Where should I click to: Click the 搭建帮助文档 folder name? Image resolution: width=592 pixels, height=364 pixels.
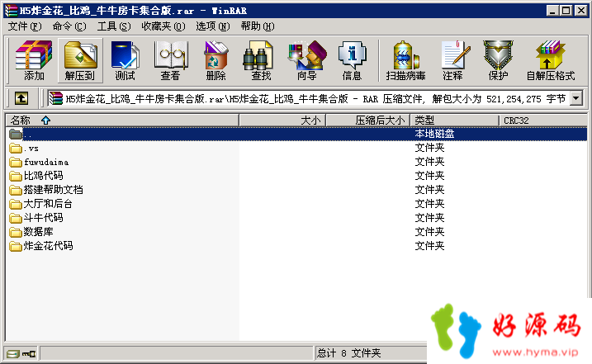point(53,190)
